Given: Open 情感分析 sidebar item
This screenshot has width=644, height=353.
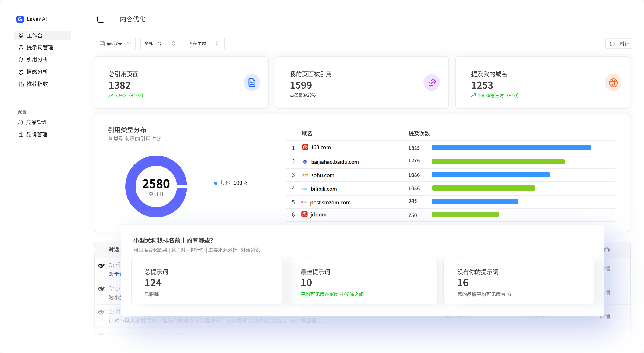Looking at the screenshot, I should tap(37, 72).
